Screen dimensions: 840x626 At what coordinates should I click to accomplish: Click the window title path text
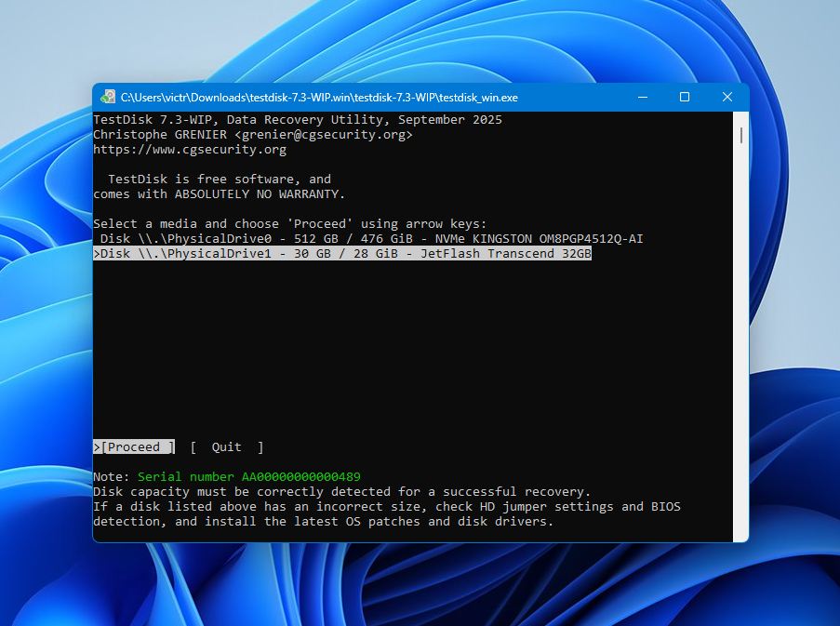(x=319, y=98)
